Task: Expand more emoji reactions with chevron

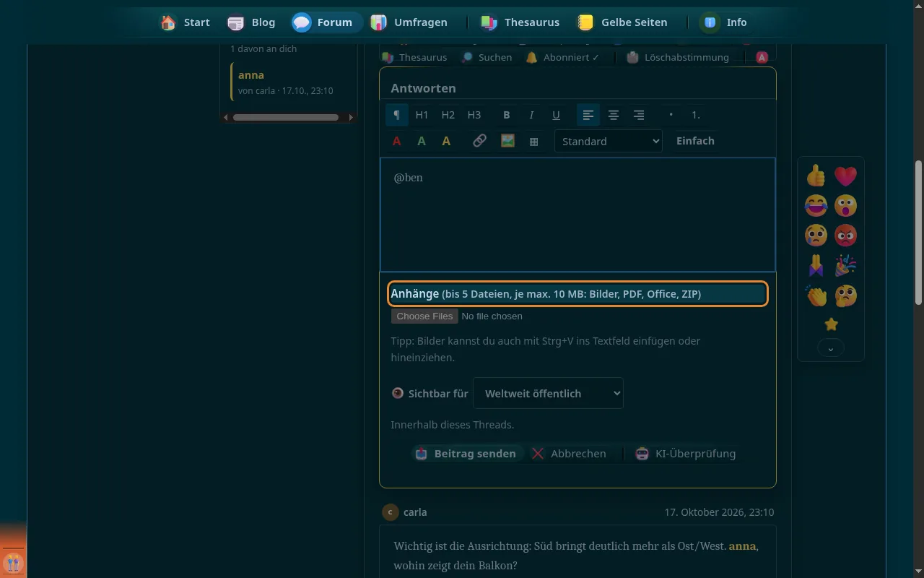Action: [831, 349]
